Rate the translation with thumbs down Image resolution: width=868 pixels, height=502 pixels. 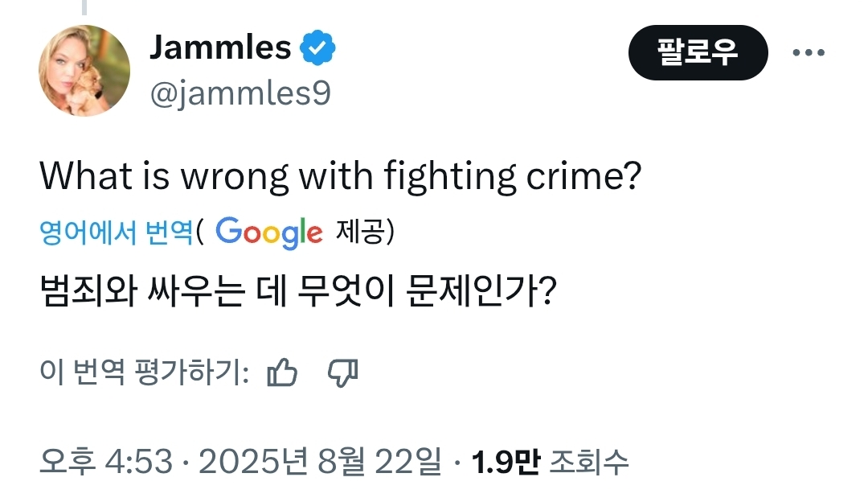(343, 372)
